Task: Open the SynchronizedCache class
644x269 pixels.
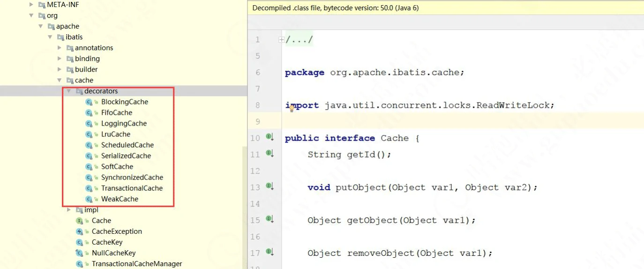Action: coord(132,177)
